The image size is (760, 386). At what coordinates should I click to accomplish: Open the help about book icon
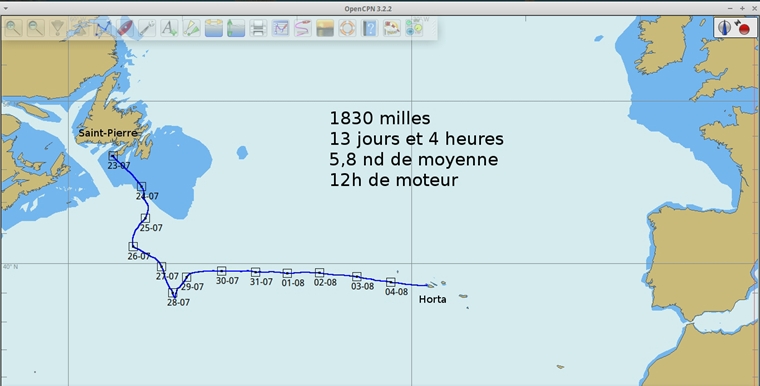pos(370,28)
